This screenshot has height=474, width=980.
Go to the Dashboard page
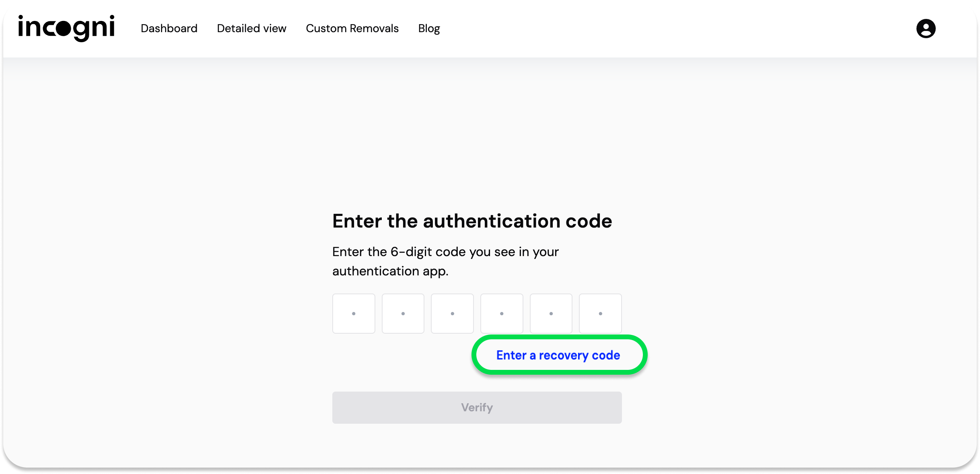[169, 29]
